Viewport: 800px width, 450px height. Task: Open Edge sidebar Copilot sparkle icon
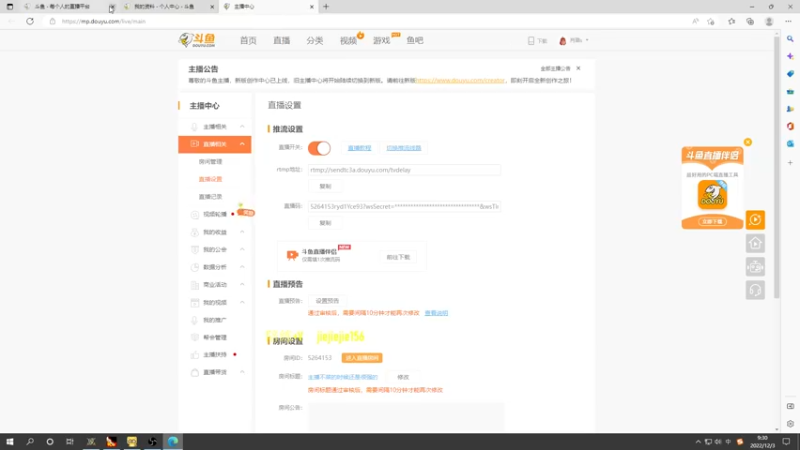pyautogui.click(x=790, y=56)
